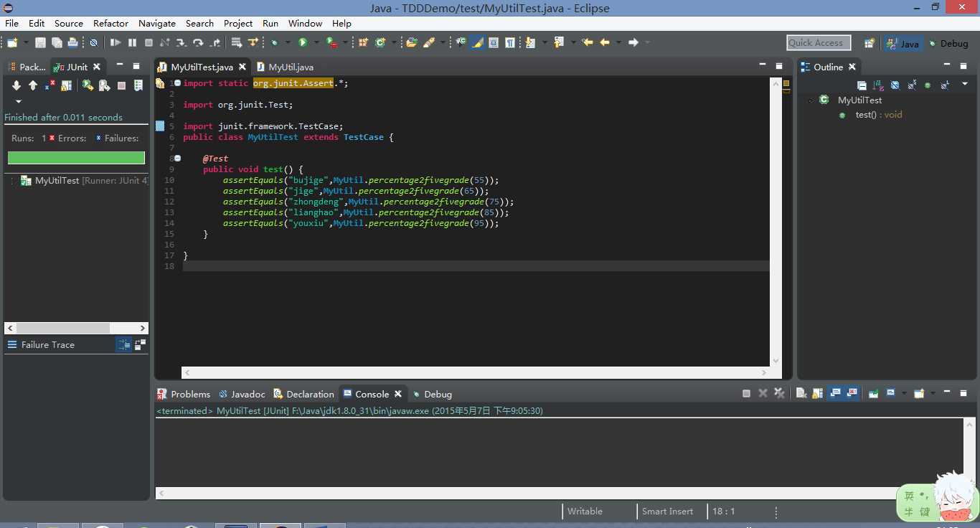Open the Window menu

[x=305, y=23]
